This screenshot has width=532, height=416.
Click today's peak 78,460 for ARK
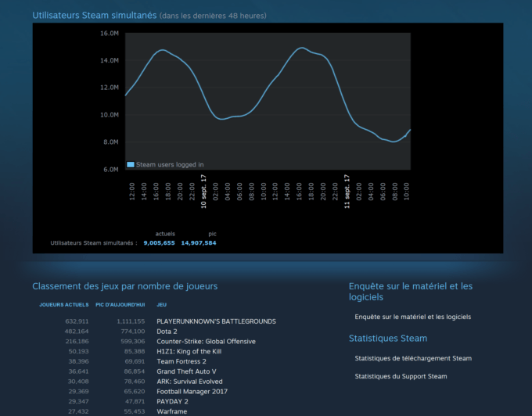pos(135,382)
